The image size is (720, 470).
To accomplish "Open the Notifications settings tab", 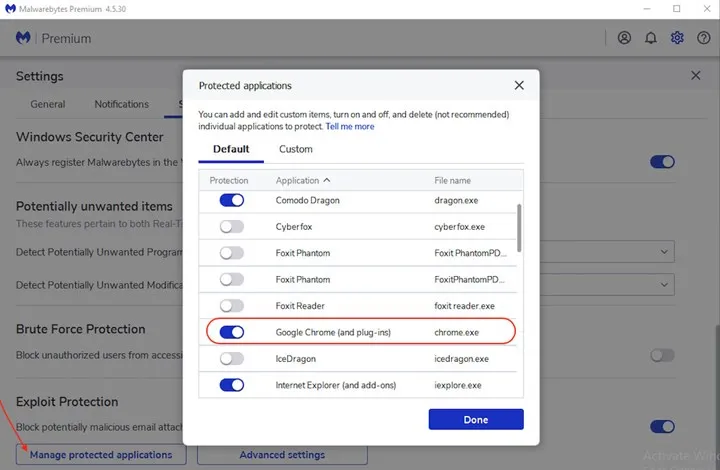I will point(121,104).
